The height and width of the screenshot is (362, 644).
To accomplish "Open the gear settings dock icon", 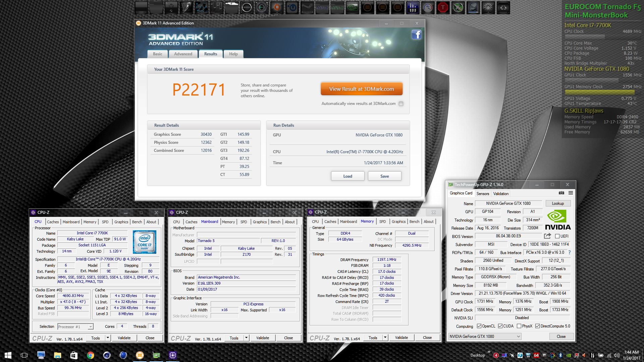I will tap(488, 8).
